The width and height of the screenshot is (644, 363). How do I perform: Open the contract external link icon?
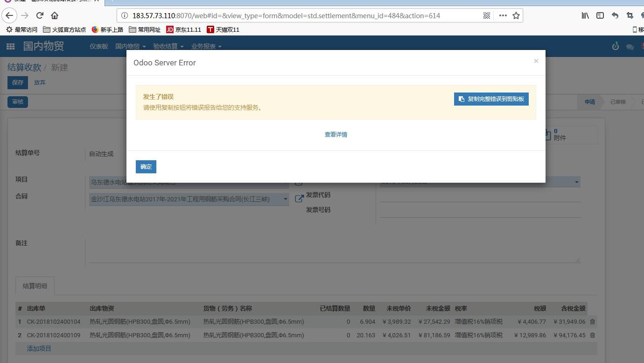click(x=299, y=199)
